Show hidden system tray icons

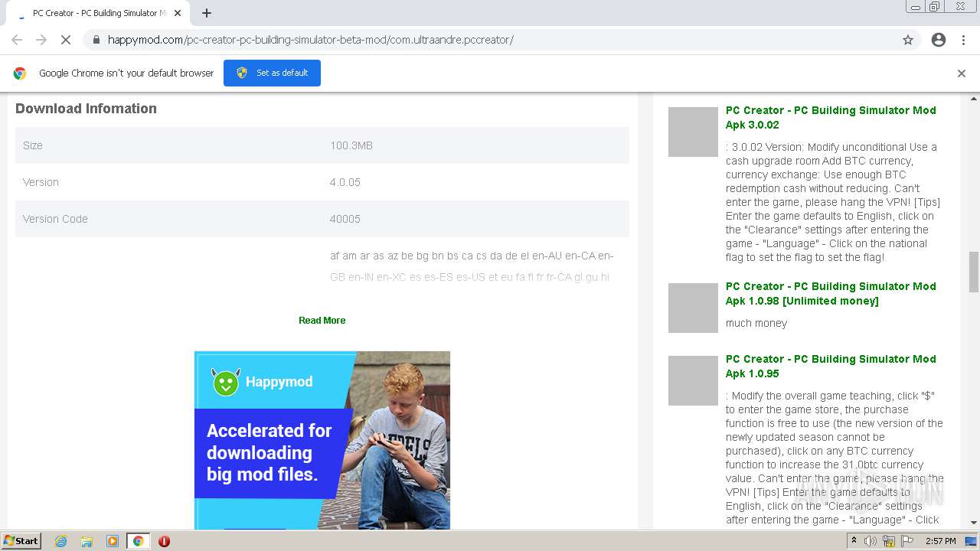pyautogui.click(x=854, y=541)
